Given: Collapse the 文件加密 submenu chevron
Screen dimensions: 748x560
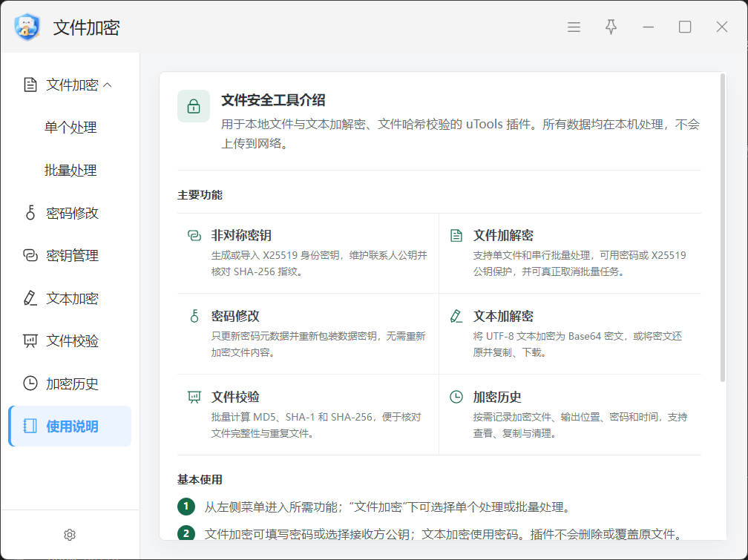Looking at the screenshot, I should click(x=108, y=85).
